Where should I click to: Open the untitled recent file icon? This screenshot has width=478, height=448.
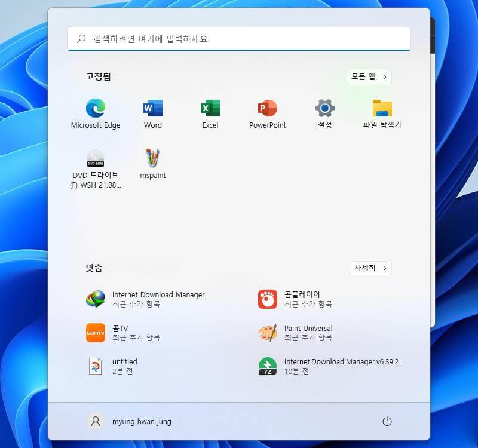pos(96,366)
